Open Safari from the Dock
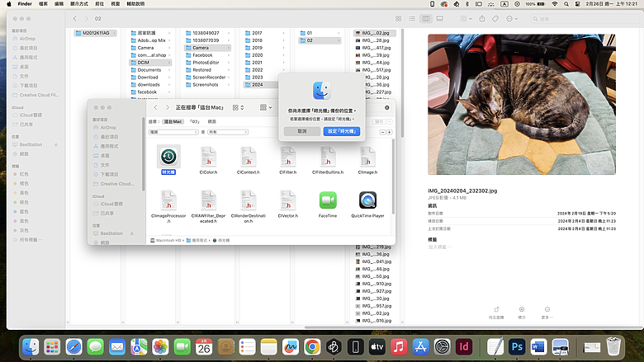Image resolution: width=644 pixels, height=362 pixels. [74, 347]
